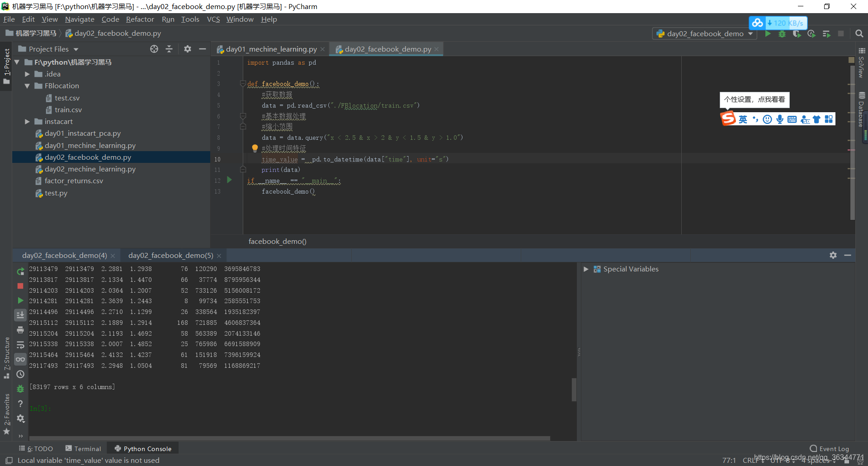Viewport: 868px width, 466px height.
Task: Run day02_facebook_demo with green play button
Action: (768, 34)
